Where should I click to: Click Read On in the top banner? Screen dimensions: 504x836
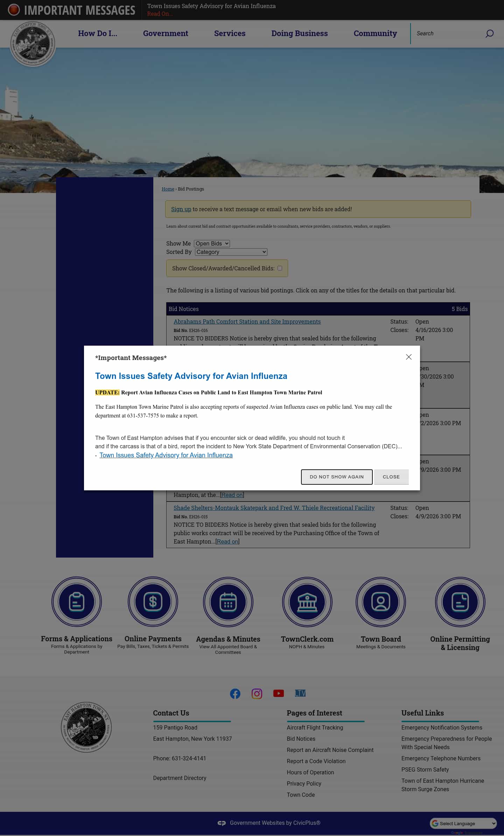point(160,14)
